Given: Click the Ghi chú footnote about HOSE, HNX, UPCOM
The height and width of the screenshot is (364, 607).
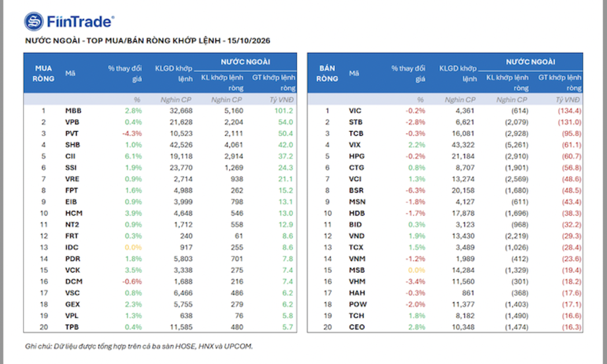Looking at the screenshot, I should [x=139, y=346].
